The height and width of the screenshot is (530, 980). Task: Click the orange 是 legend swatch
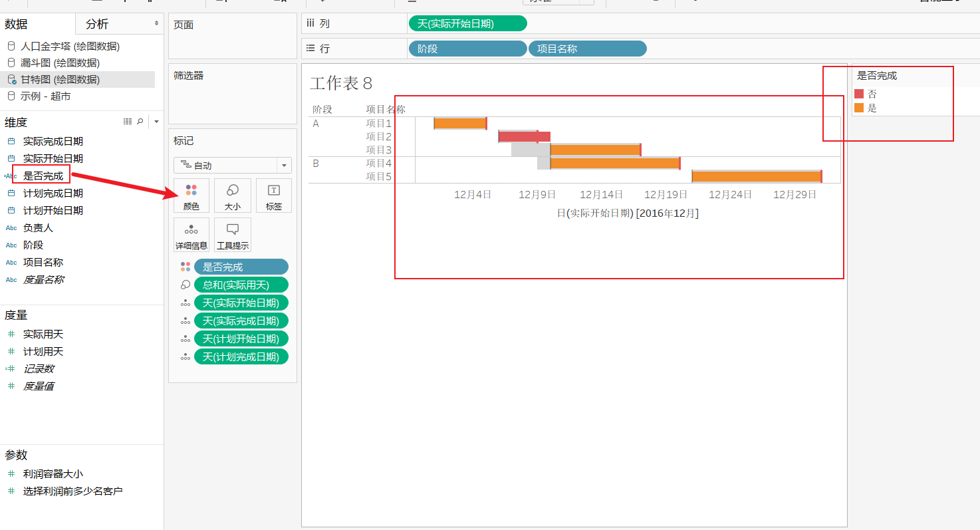click(859, 108)
